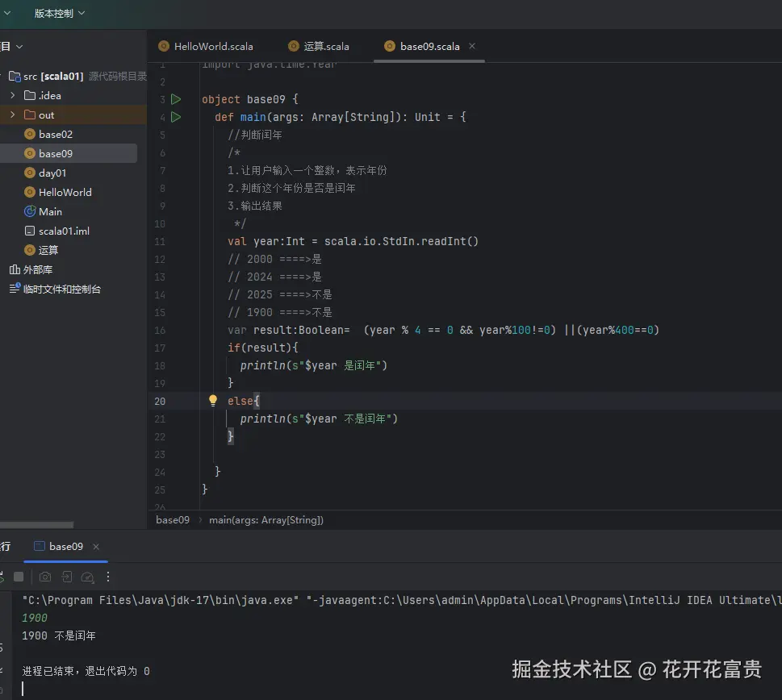782x700 pixels.
Task: Open scala01.iml file
Action: [64, 231]
